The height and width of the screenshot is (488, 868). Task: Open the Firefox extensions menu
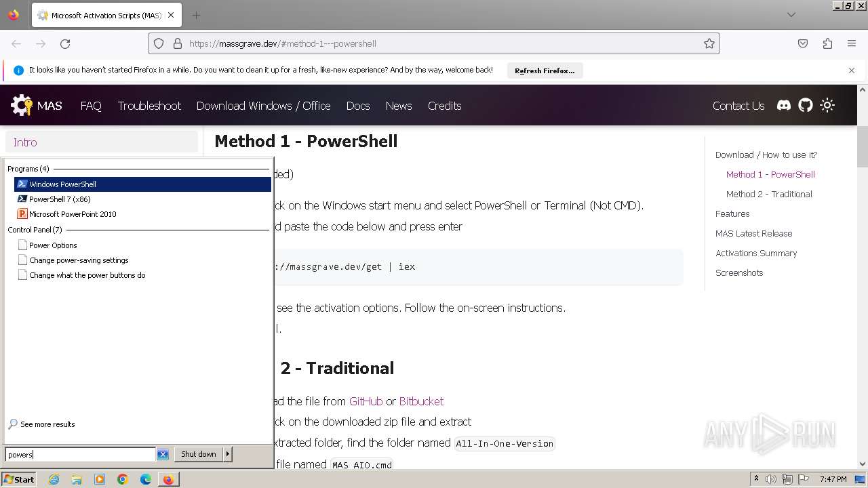(827, 43)
